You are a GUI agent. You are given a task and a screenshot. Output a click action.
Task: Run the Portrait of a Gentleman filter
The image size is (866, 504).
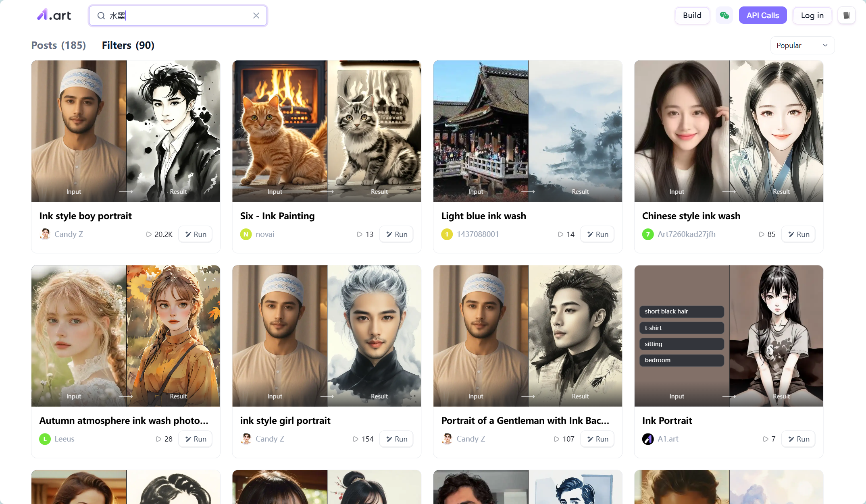click(597, 439)
